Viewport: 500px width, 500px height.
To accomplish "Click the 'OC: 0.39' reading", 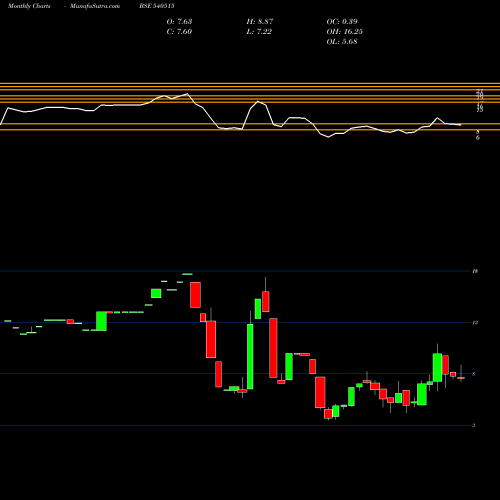I will point(342,22).
